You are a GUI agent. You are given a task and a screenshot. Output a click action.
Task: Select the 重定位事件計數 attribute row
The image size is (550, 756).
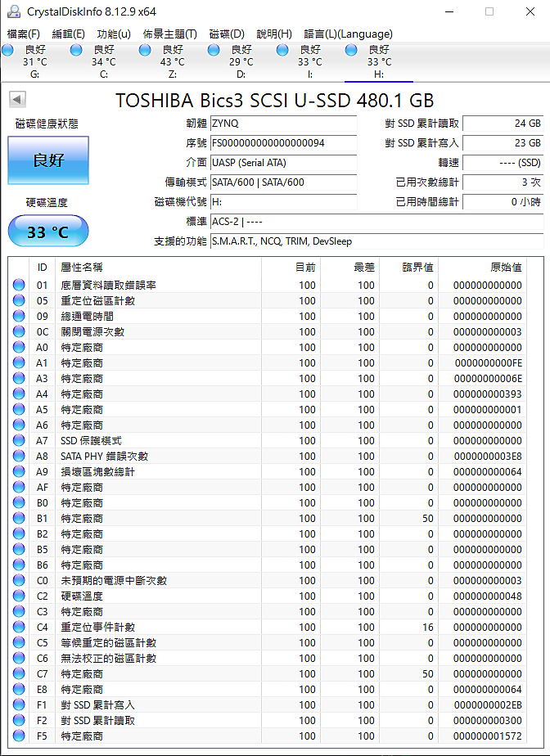pos(266,628)
